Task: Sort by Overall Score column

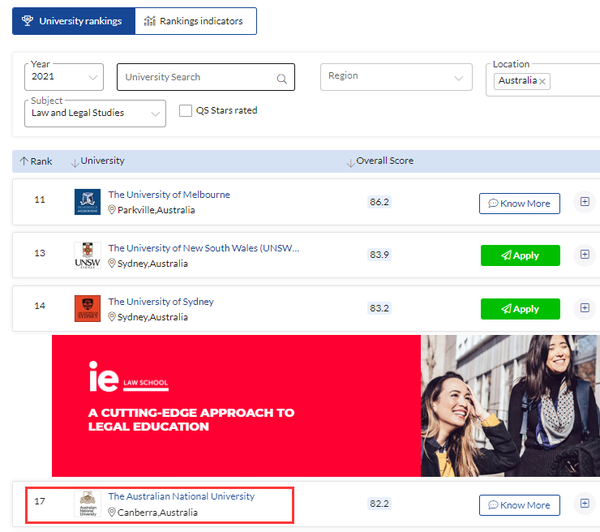Action: (x=380, y=161)
